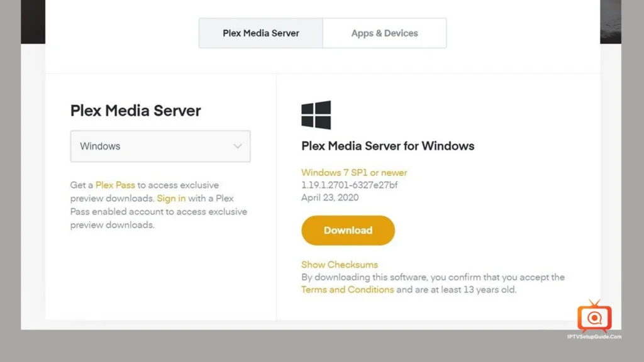Open the Terms and Conditions link
The width and height of the screenshot is (644, 362).
coord(347,289)
